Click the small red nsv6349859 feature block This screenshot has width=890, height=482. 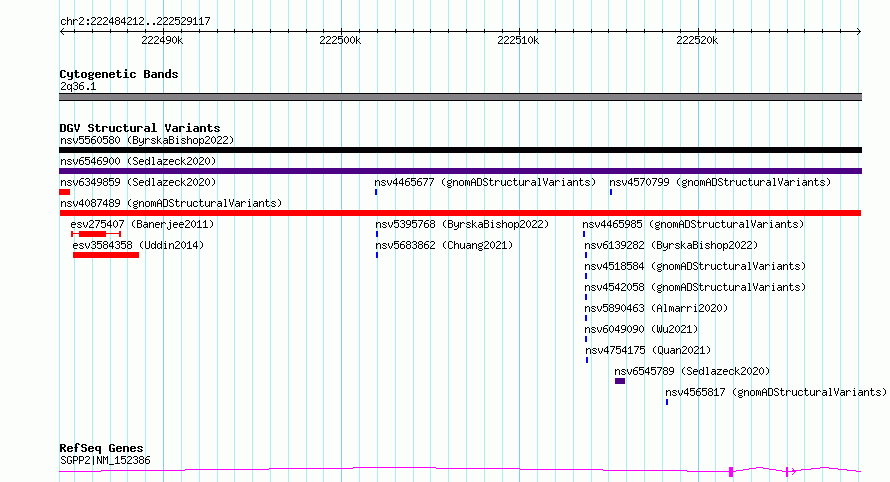tap(64, 192)
